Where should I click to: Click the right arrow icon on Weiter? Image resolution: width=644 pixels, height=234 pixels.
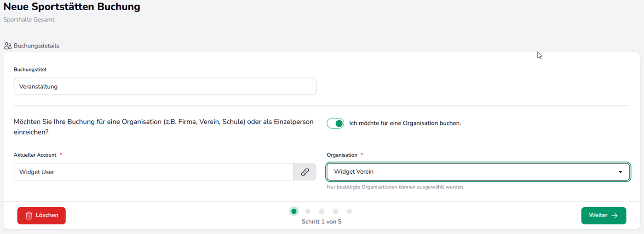(x=615, y=216)
